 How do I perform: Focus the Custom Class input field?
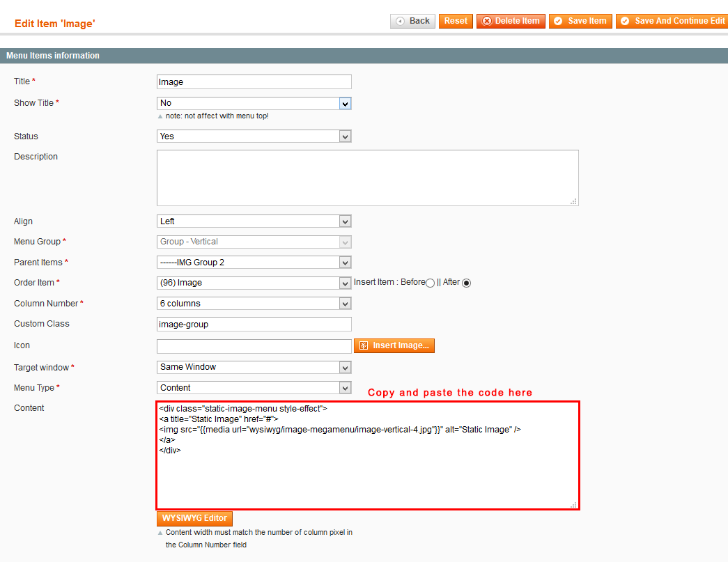[254, 324]
